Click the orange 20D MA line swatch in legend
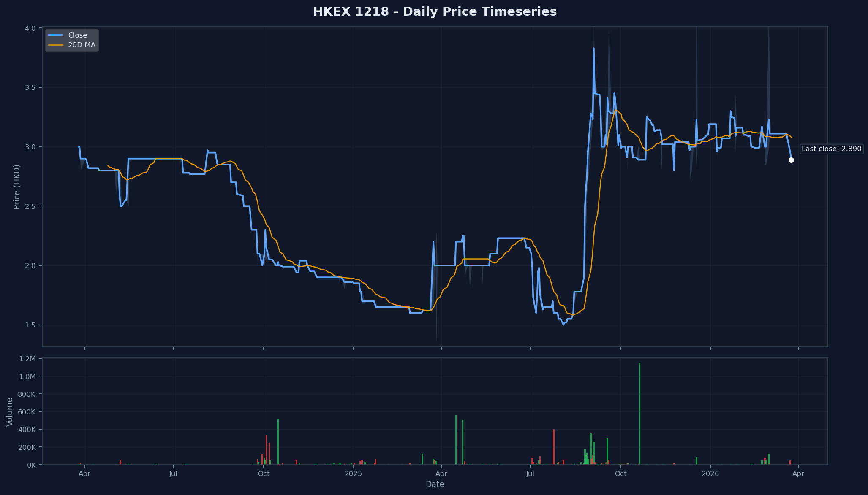Image resolution: width=868 pixels, height=495 pixels. pyautogui.click(x=56, y=45)
